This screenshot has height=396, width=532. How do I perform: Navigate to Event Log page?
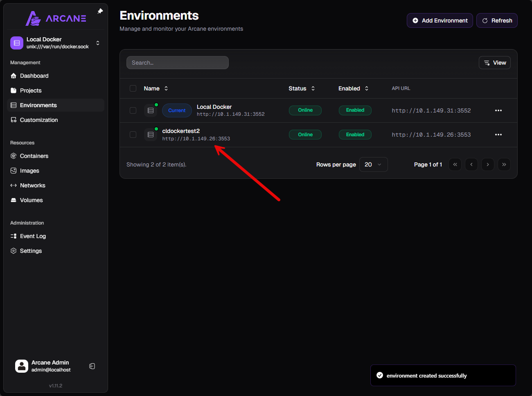(x=33, y=236)
